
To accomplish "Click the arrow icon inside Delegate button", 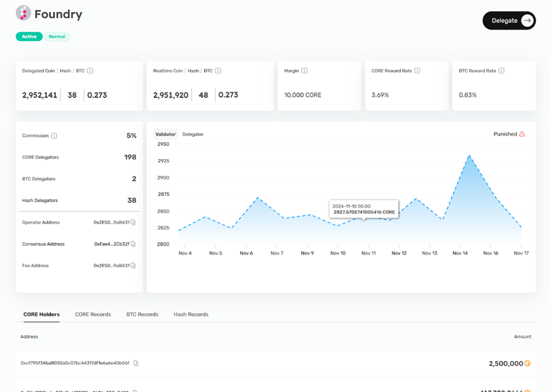I will (x=527, y=20).
